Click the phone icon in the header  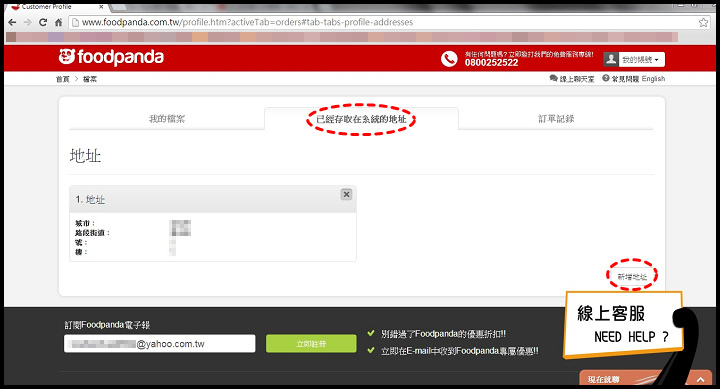pos(449,59)
